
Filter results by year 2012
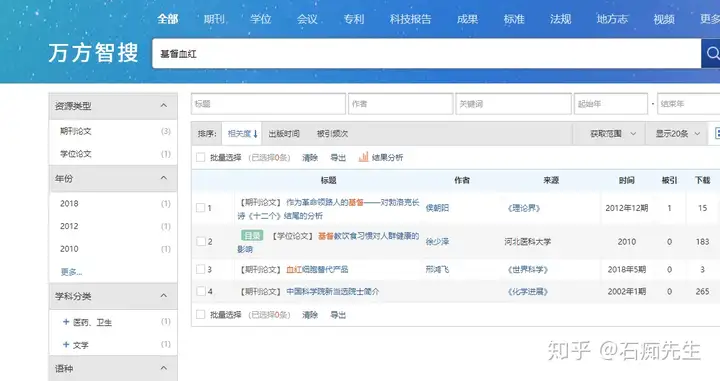[x=69, y=226]
